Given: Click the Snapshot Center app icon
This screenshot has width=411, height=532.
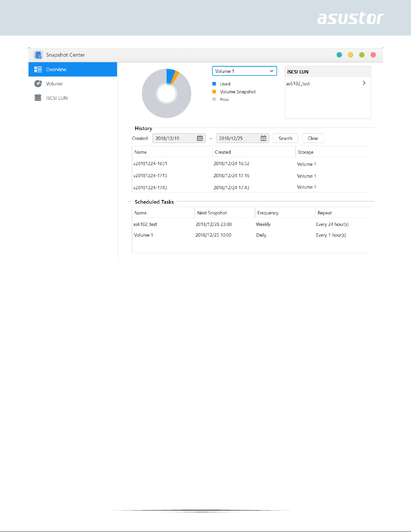Looking at the screenshot, I should pos(38,55).
